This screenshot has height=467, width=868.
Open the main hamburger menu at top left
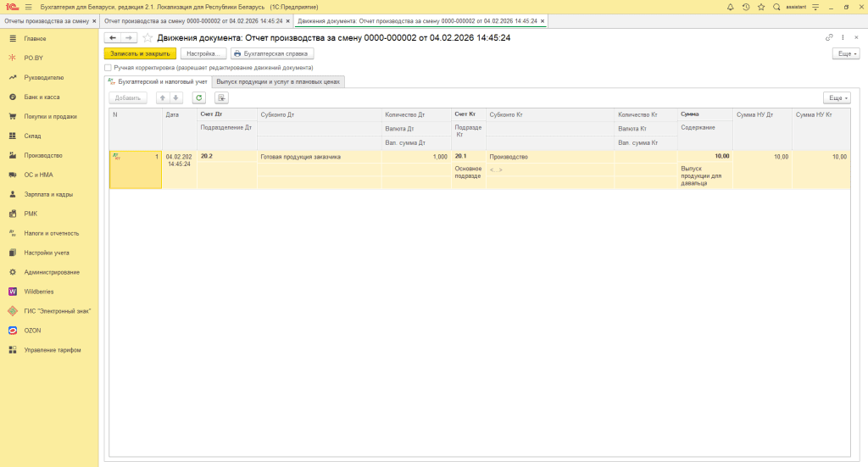[x=28, y=7]
